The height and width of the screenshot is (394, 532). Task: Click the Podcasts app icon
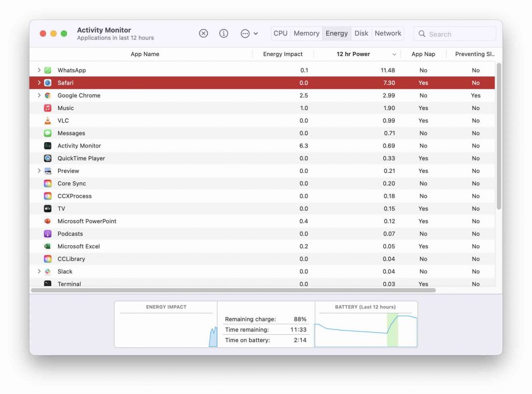coord(49,234)
